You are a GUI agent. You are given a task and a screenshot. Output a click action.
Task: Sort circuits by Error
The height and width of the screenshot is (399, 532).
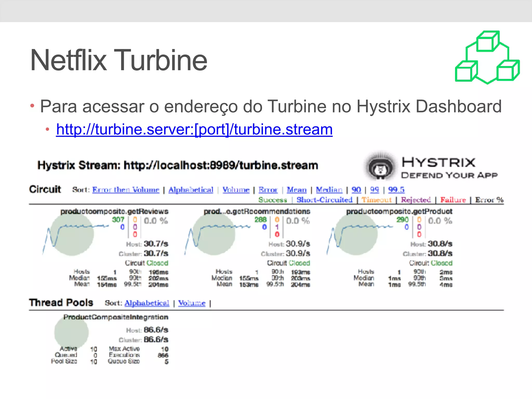point(268,190)
